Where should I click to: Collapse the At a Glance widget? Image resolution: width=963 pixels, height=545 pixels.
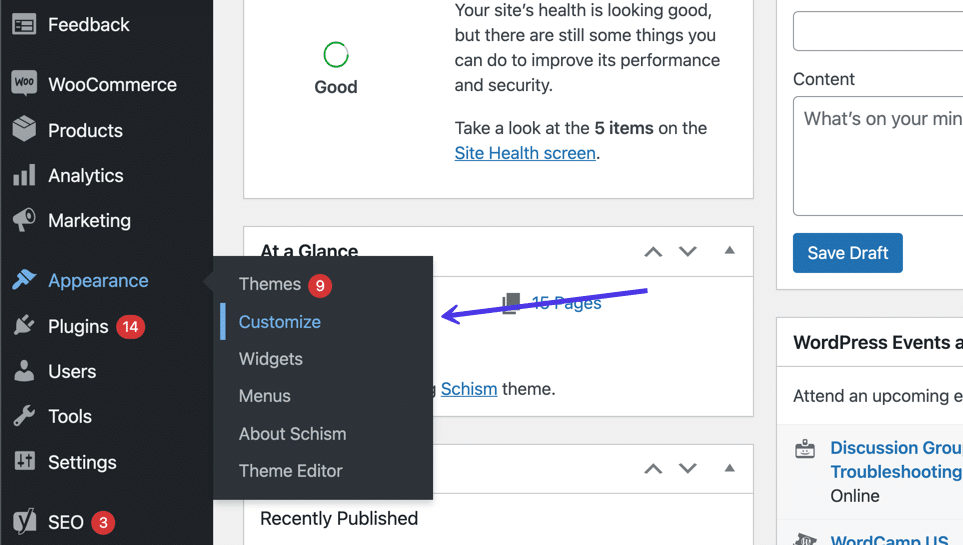pyautogui.click(x=729, y=251)
